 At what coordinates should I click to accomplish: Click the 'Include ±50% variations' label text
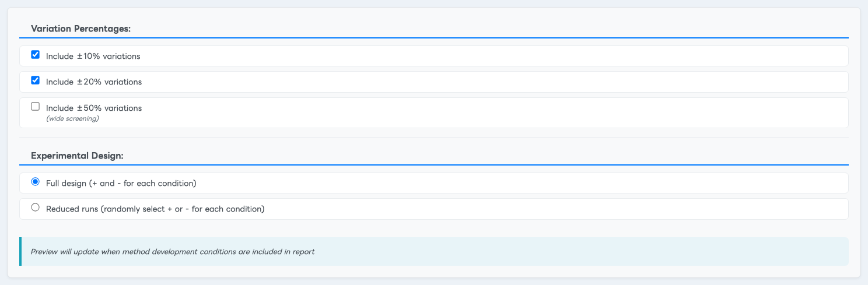pos(94,108)
